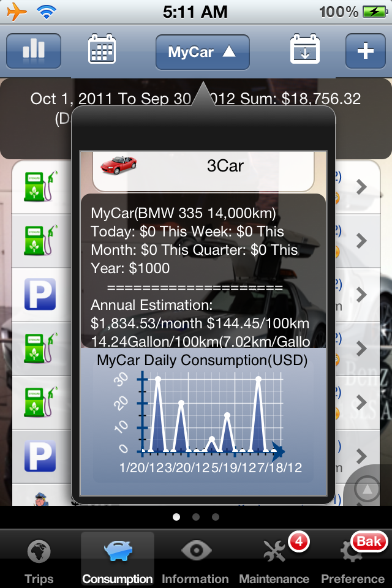Add a new consumption record
The width and height of the screenshot is (392, 588).
click(x=365, y=51)
